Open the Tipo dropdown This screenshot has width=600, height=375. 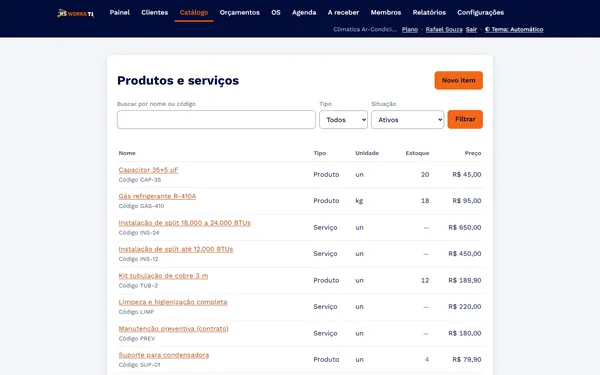point(343,119)
